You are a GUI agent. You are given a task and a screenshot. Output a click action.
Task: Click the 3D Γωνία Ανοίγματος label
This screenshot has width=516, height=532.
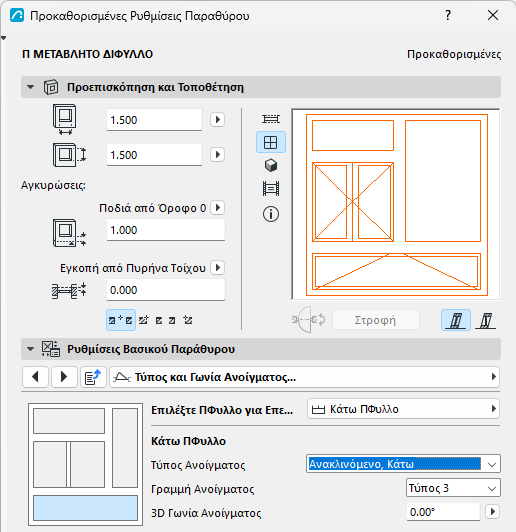tap(206, 513)
